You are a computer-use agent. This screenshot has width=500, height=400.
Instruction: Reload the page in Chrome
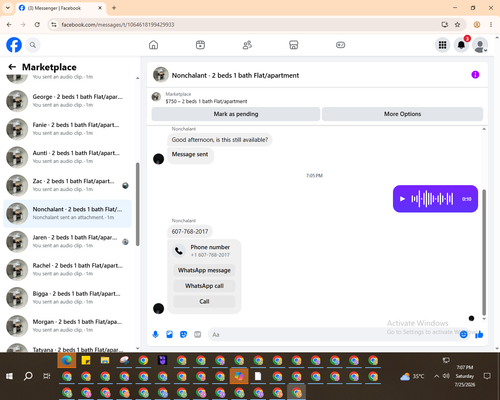[x=37, y=24]
